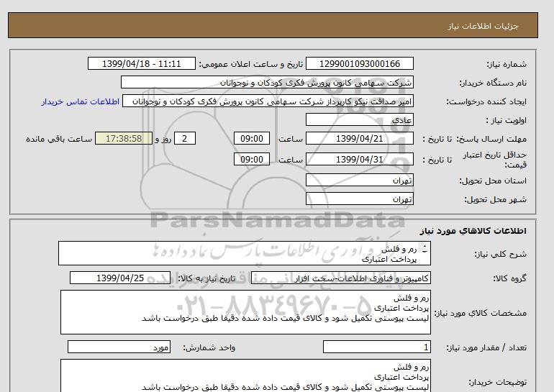
Task: Click the label تاریخ و ساعت اعلان عمومی
Action: coord(251,64)
